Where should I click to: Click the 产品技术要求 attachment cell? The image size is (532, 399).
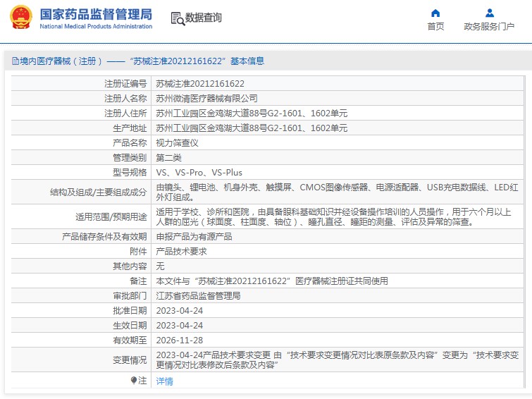tap(181, 251)
